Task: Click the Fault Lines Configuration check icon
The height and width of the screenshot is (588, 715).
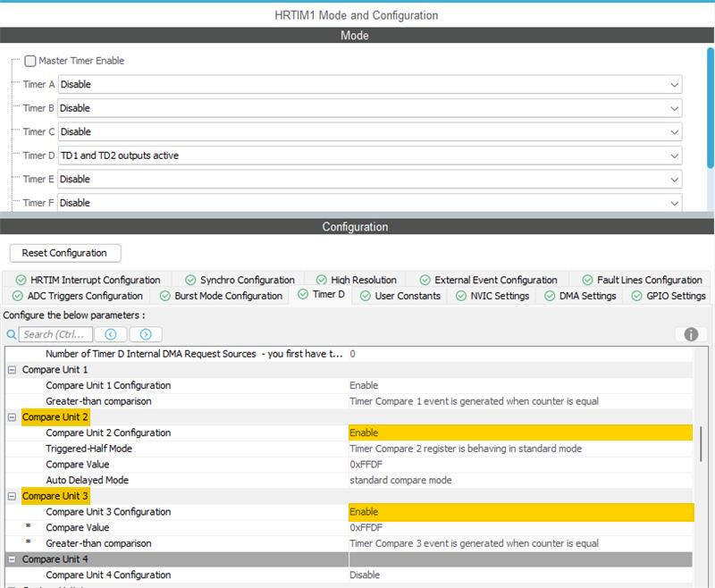Action: [587, 280]
